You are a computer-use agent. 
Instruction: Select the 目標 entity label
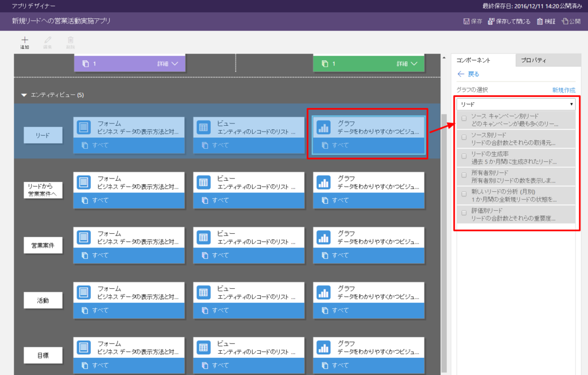(42, 355)
